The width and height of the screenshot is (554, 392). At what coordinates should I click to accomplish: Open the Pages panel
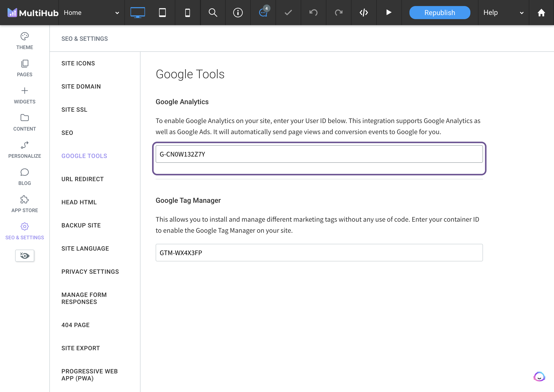(25, 68)
